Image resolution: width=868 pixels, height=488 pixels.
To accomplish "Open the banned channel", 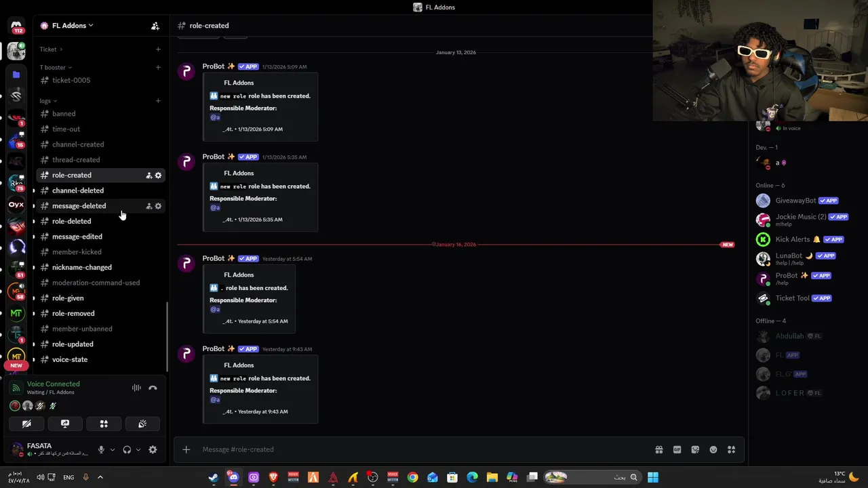I will (x=100, y=114).
